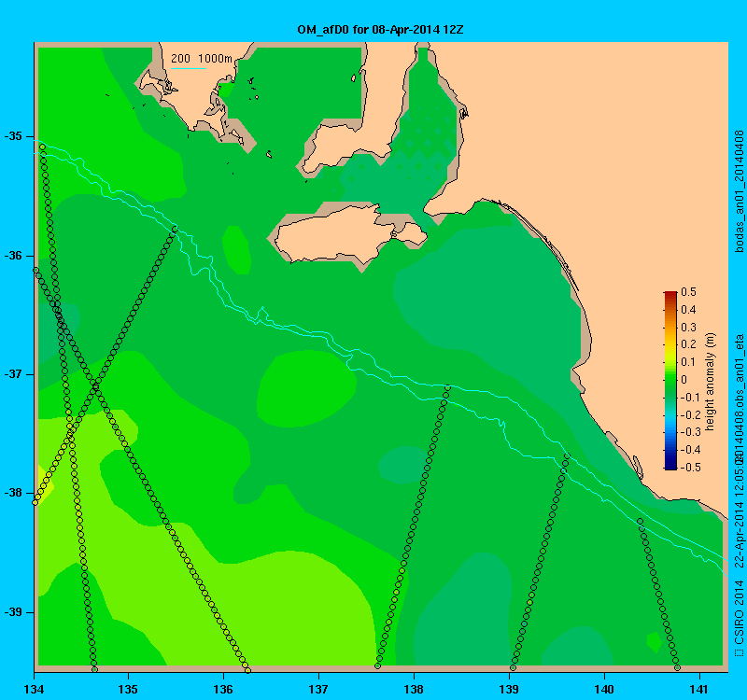The height and width of the screenshot is (700, 747).
Task: Click latitude axis label -38
Action: pos(13,493)
